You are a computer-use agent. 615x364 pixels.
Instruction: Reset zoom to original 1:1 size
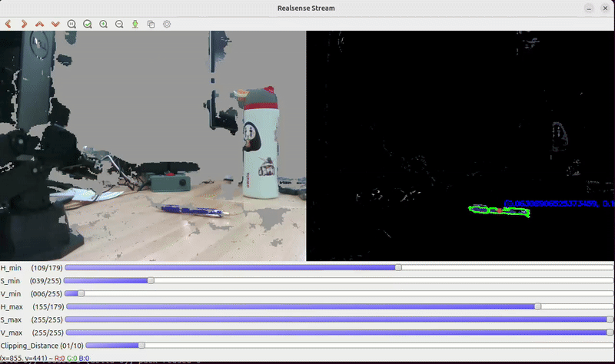(72, 24)
